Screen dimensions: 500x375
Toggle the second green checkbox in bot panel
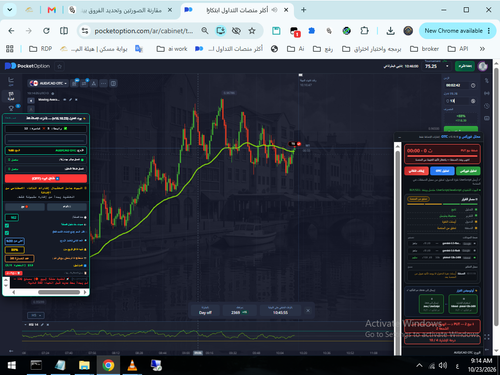pyautogui.click(x=7, y=233)
